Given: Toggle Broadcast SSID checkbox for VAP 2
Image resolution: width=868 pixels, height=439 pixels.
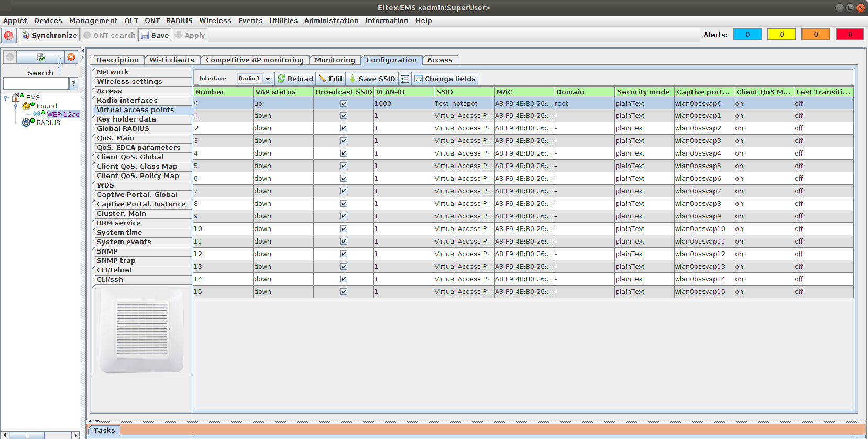Looking at the screenshot, I should tap(344, 128).
